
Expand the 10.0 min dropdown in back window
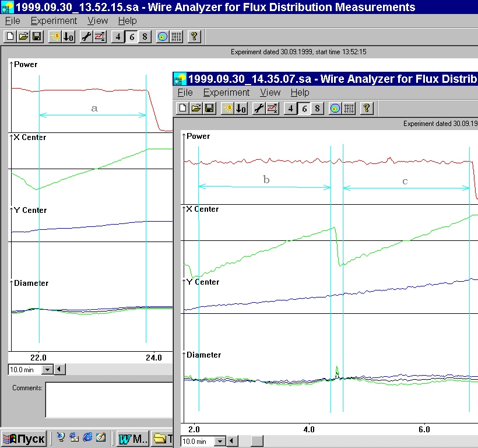(47, 370)
